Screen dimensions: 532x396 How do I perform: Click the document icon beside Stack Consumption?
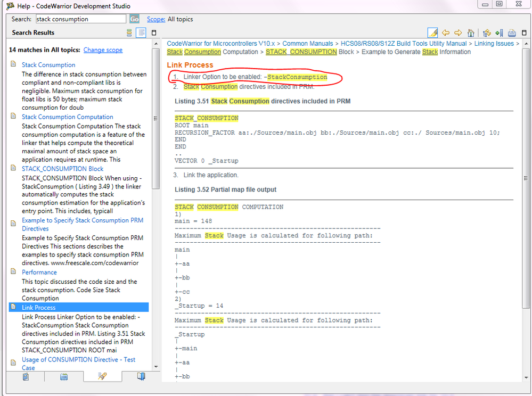click(x=13, y=64)
